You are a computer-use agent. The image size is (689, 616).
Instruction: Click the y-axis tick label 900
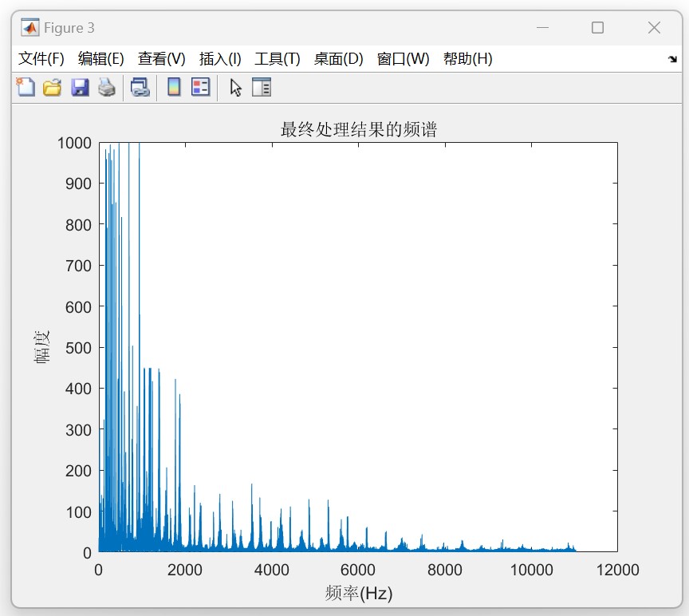click(x=78, y=184)
